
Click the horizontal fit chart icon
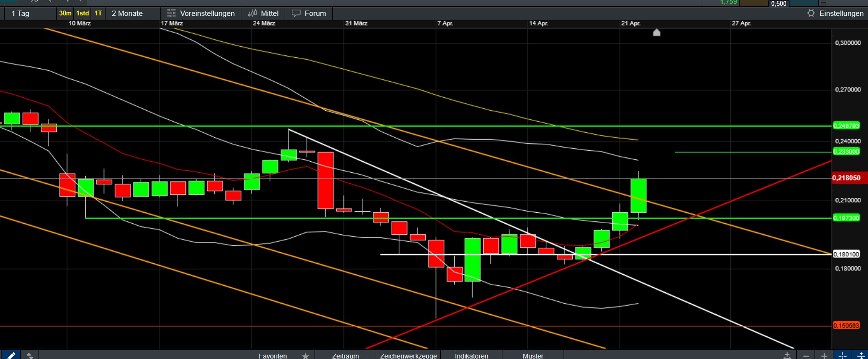842,356
